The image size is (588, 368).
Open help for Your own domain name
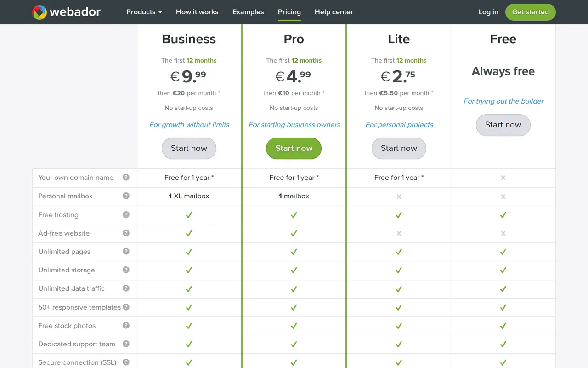126,177
